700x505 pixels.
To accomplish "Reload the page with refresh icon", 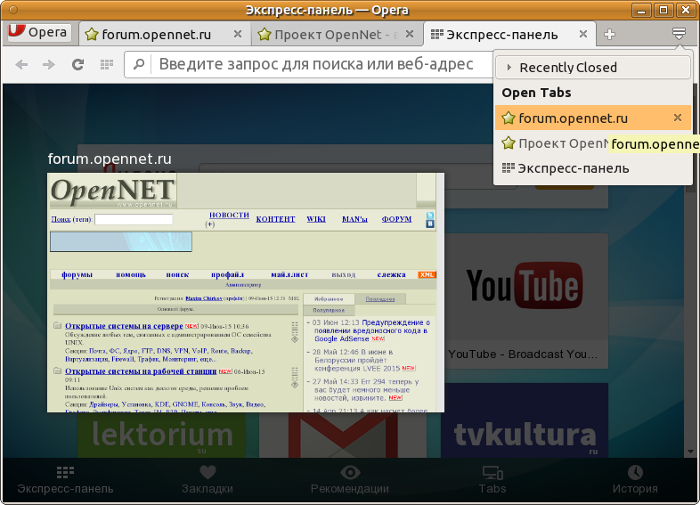I will [78, 65].
